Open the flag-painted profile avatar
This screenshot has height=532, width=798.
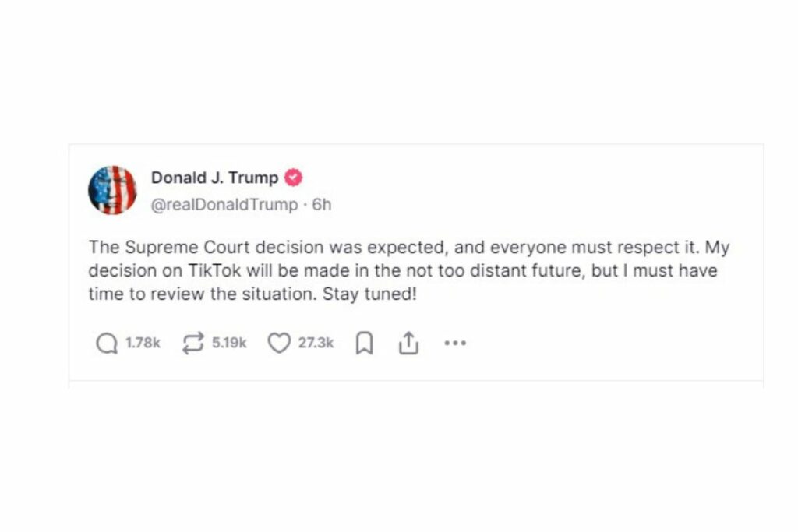(x=112, y=190)
